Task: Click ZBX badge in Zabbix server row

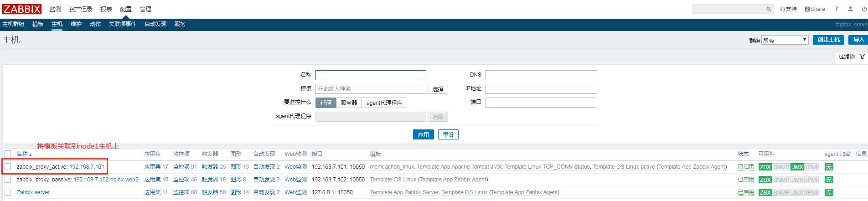Action: pyautogui.click(x=765, y=192)
